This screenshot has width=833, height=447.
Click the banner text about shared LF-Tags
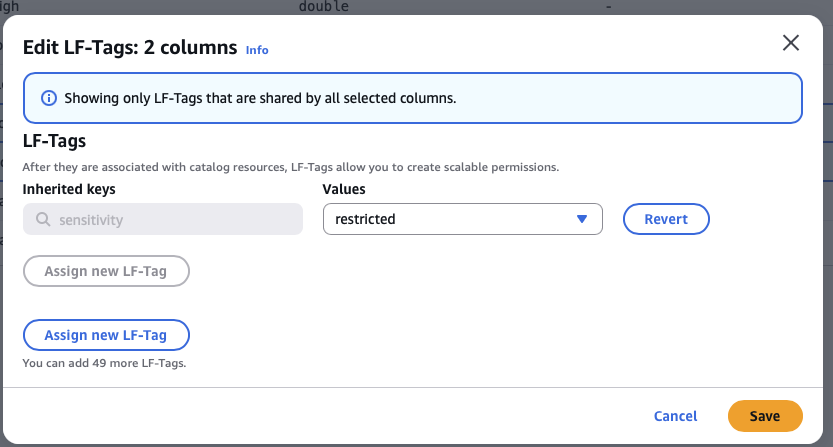pos(260,98)
